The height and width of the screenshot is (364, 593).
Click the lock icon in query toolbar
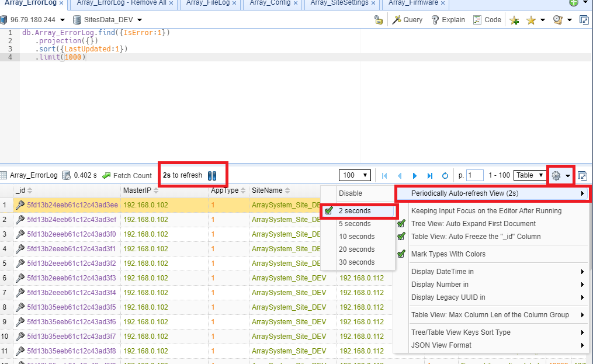point(378,20)
